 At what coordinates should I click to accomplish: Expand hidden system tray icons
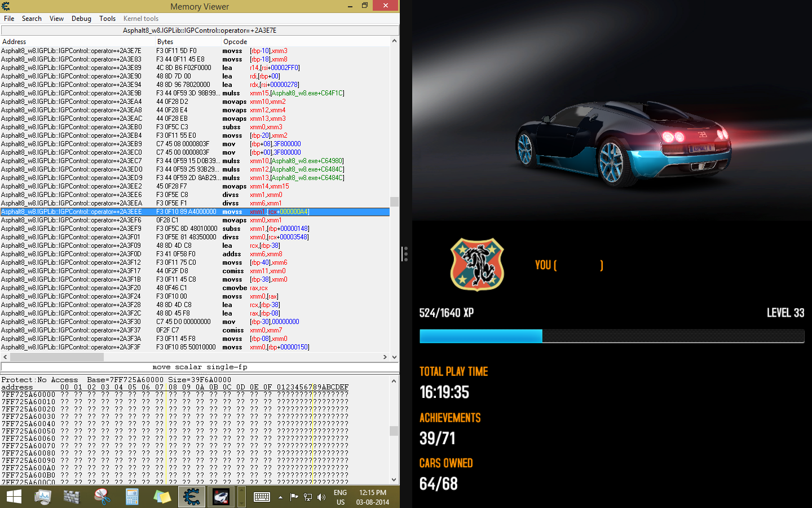(280, 497)
